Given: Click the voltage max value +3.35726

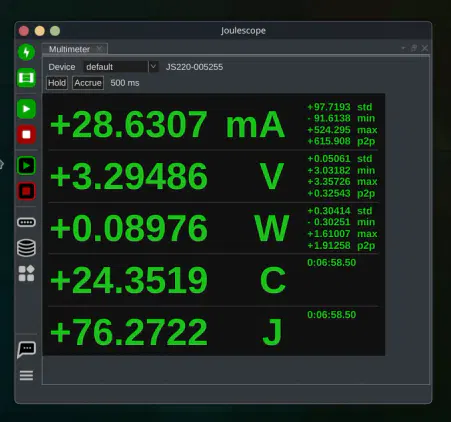Looking at the screenshot, I should pyautogui.click(x=329, y=182).
